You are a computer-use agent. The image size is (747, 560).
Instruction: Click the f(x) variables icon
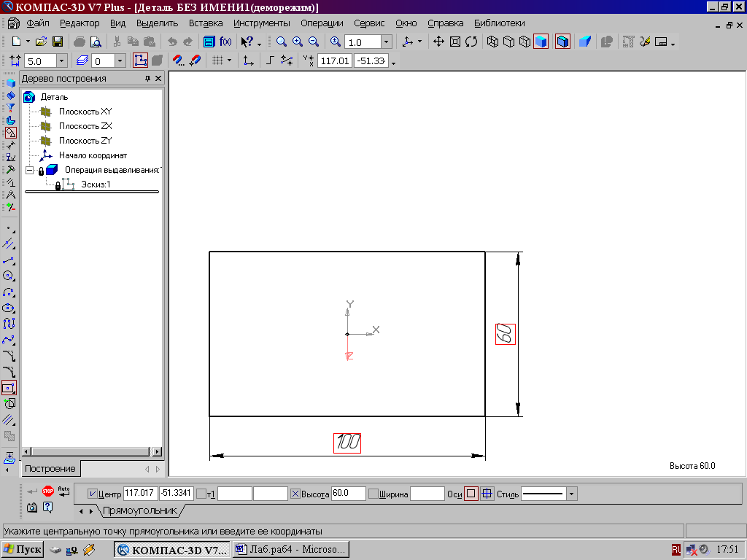tap(225, 42)
